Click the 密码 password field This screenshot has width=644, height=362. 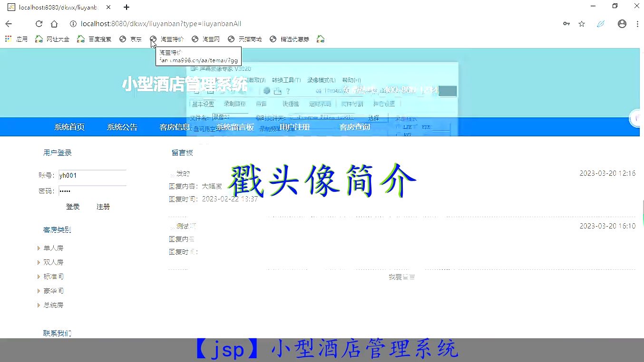click(x=92, y=191)
